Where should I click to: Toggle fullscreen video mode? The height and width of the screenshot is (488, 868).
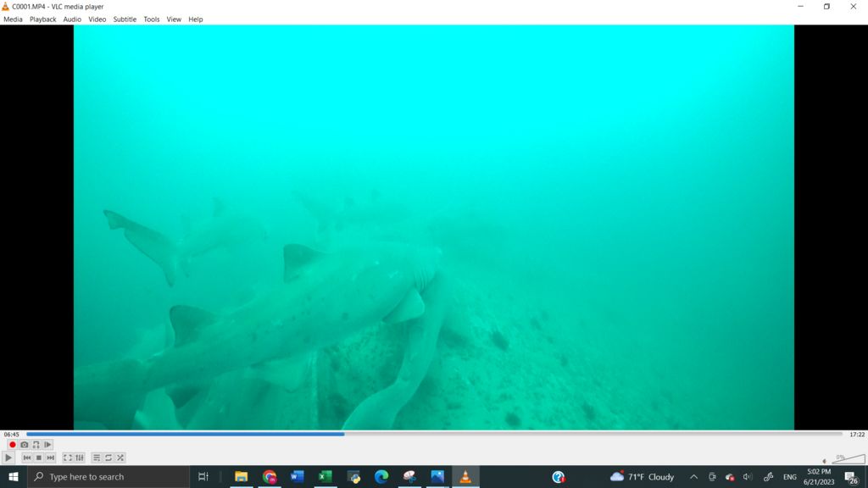coord(68,457)
